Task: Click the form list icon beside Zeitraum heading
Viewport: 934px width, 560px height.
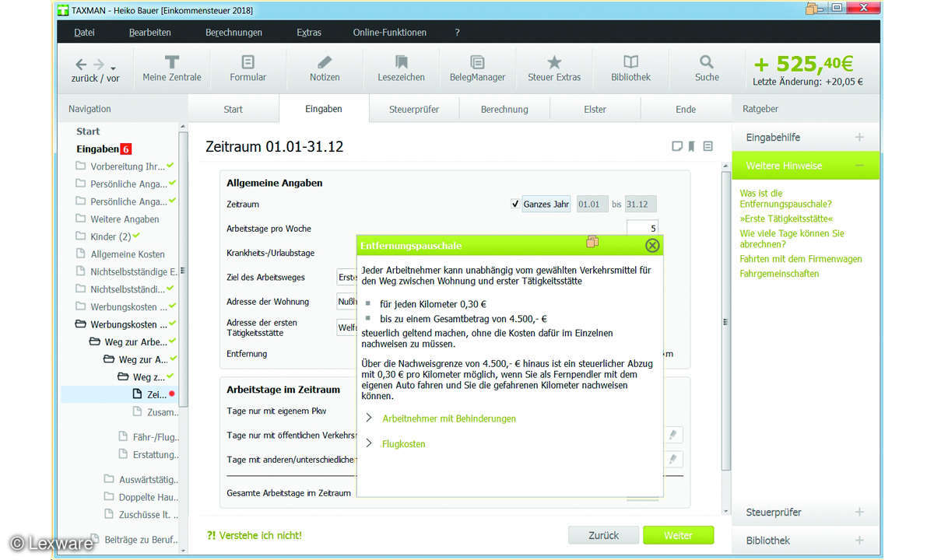Action: [x=708, y=146]
